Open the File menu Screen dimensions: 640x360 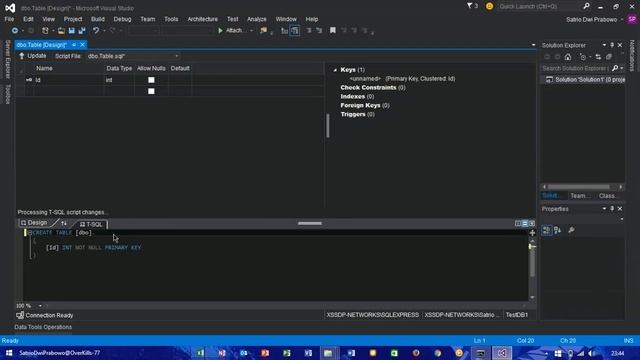pyautogui.click(x=9, y=19)
